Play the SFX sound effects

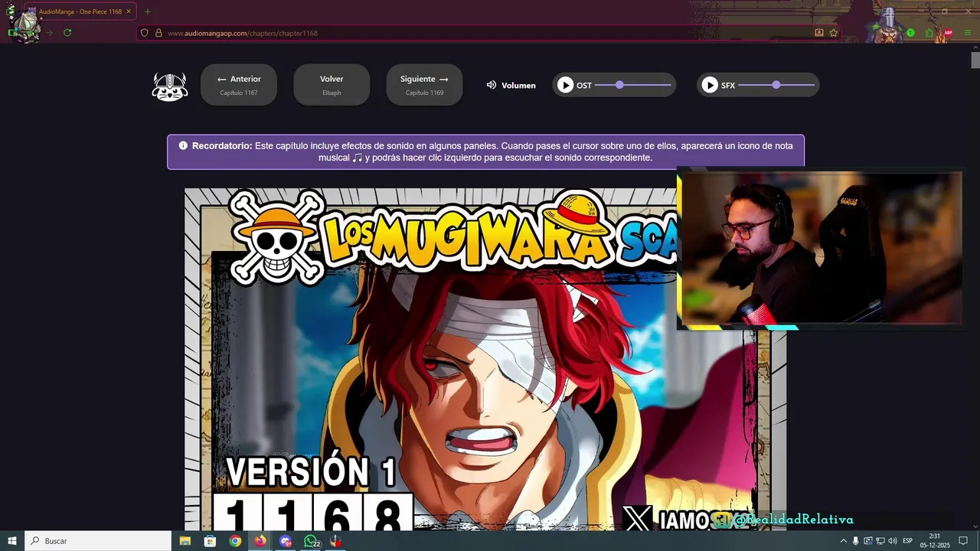(x=710, y=85)
